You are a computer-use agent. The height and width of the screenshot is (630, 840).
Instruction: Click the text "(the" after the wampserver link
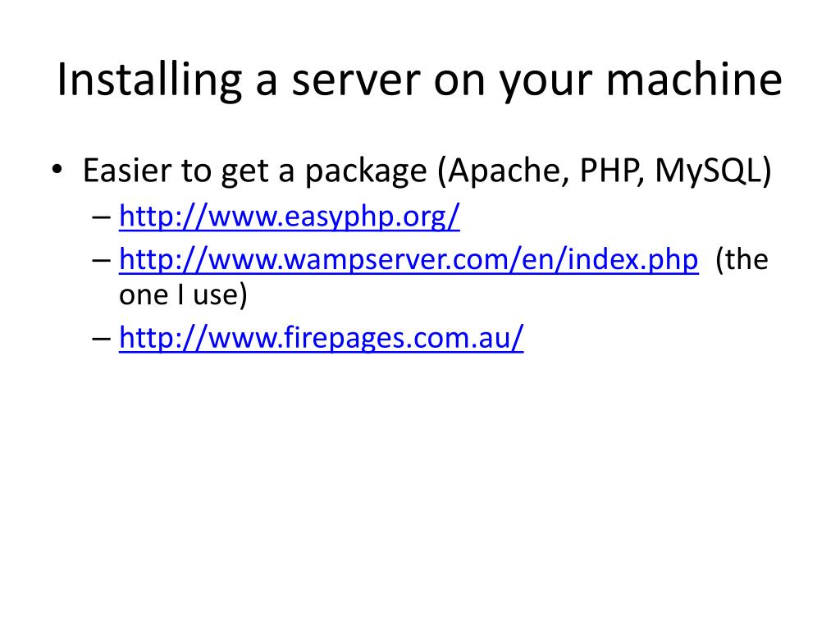coord(742,260)
